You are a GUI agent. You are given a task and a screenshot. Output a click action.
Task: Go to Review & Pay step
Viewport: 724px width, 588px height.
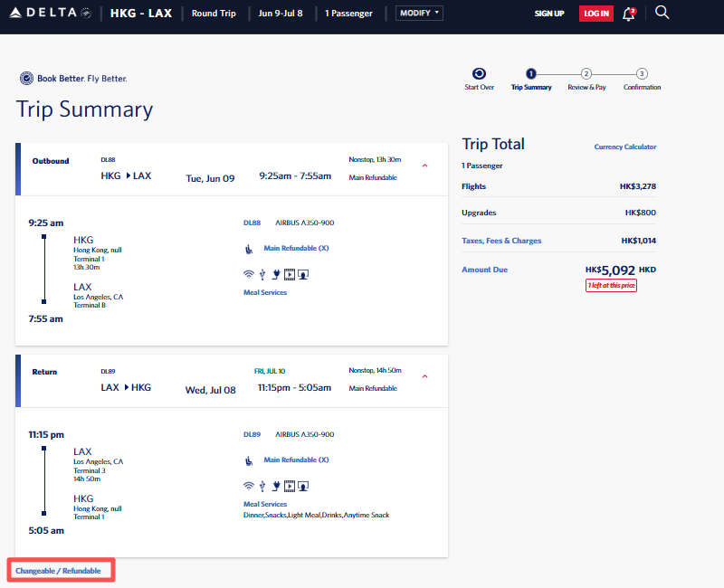pos(586,74)
